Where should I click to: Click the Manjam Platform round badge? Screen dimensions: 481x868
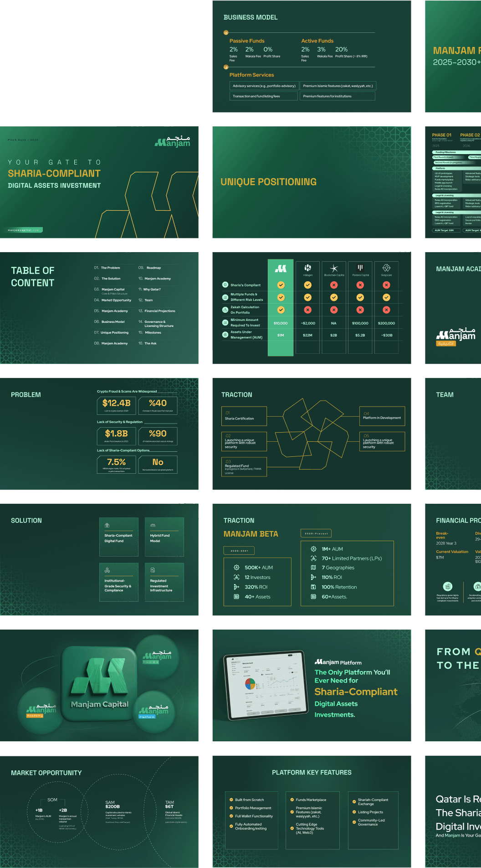(154, 712)
